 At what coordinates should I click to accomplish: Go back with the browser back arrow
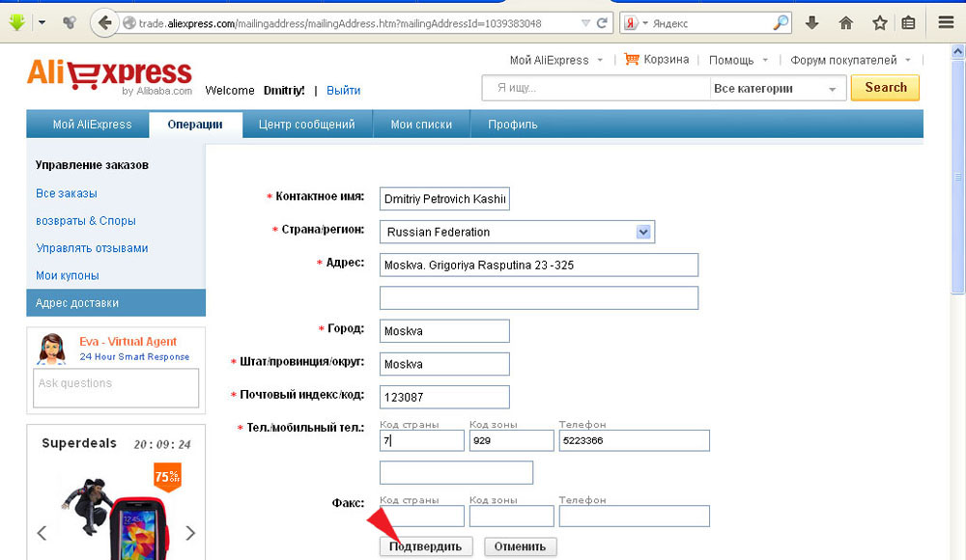104,23
